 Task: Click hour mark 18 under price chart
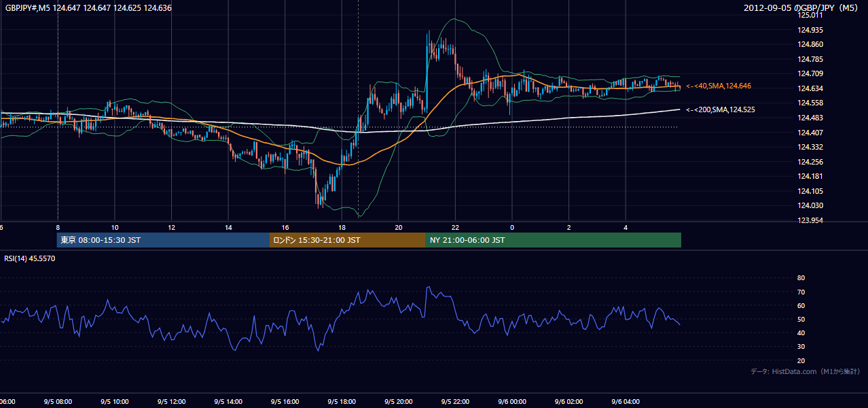(x=342, y=227)
